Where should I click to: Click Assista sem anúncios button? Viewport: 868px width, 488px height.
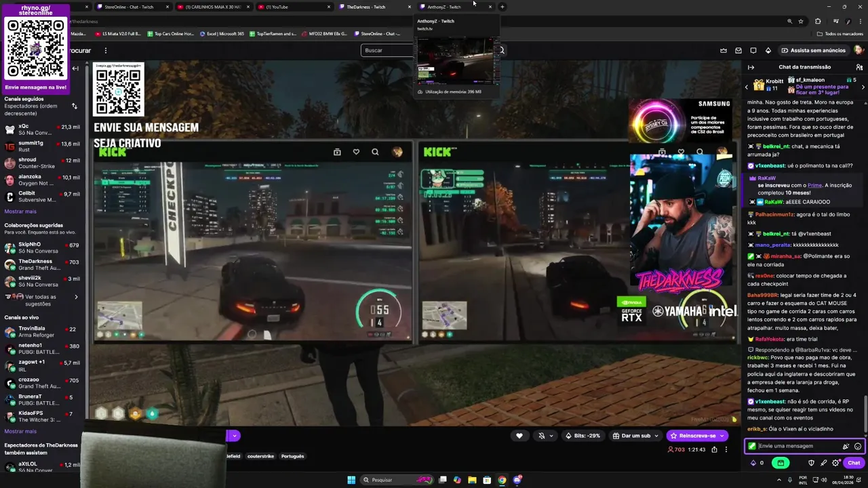[813, 50]
